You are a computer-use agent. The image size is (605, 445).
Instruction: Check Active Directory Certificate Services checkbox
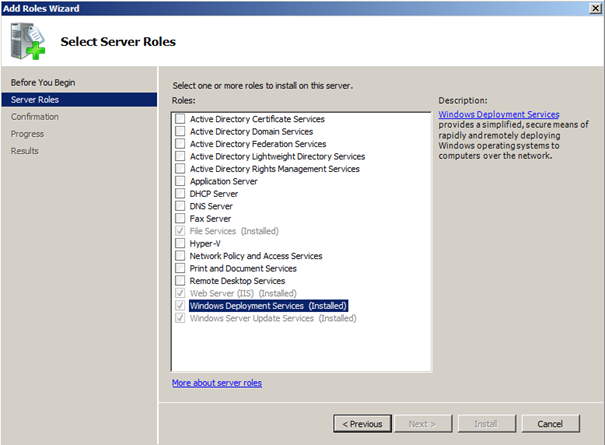[x=180, y=118]
